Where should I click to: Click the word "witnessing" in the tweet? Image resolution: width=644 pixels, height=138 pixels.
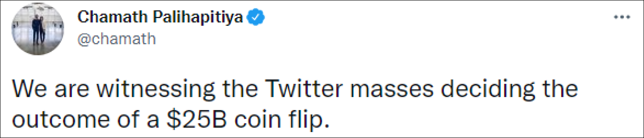[x=155, y=89]
